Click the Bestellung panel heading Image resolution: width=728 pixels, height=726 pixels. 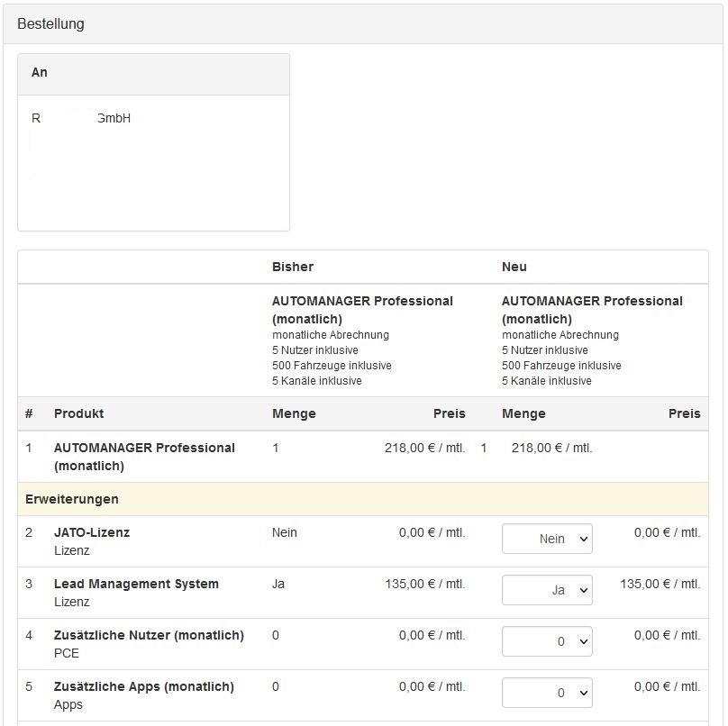click(x=50, y=23)
